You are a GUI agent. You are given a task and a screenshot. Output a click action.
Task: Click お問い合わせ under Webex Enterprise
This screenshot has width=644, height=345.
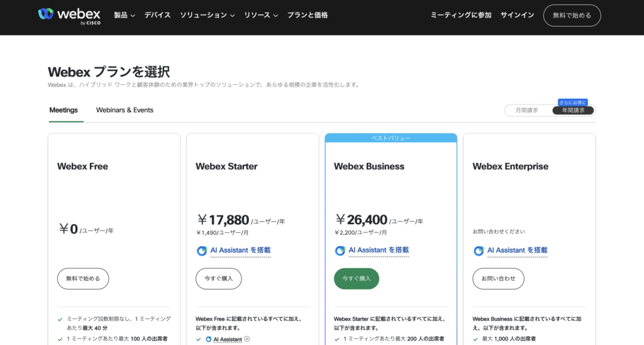(498, 279)
